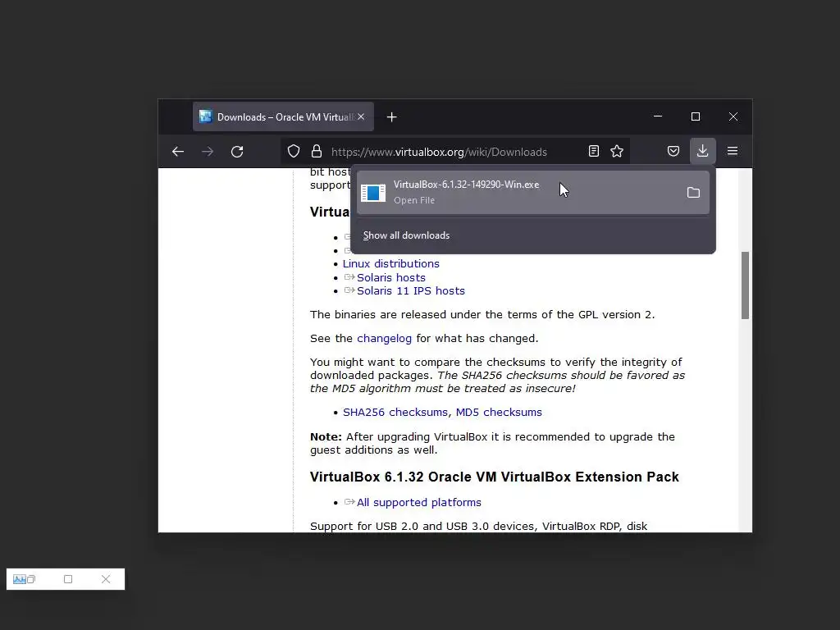Open the tracking protection shield icon
Screen dimensions: 840x630
294,152
